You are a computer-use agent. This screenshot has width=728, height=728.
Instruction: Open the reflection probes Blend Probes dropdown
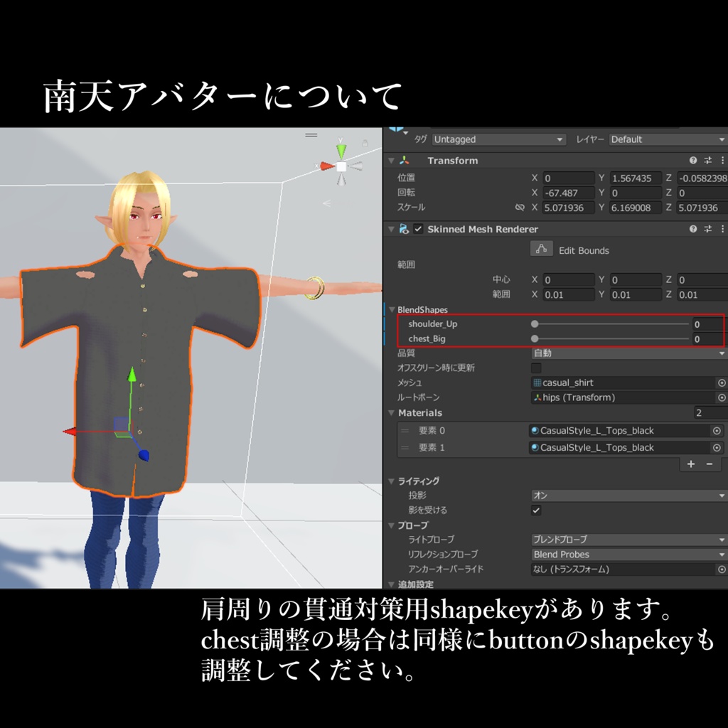(629, 555)
